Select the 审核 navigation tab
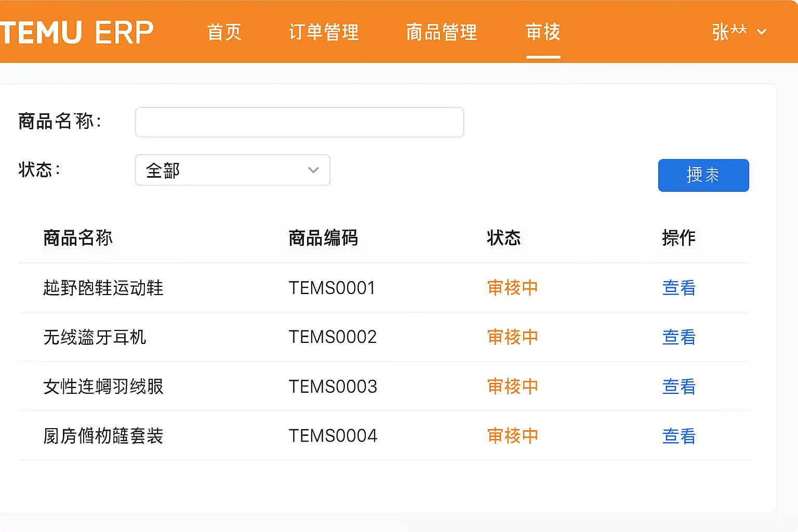This screenshot has height=532, width=798. [x=543, y=32]
